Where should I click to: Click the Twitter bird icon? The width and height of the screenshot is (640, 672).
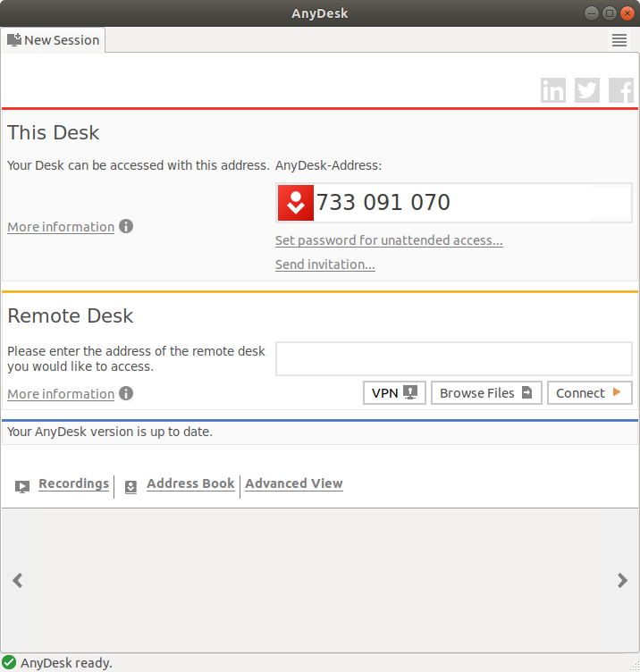pyautogui.click(x=587, y=90)
